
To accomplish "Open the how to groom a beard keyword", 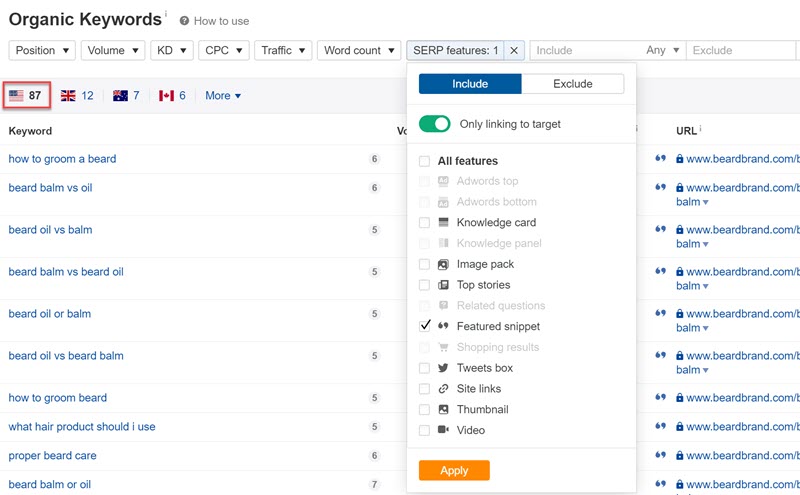I will pos(62,159).
